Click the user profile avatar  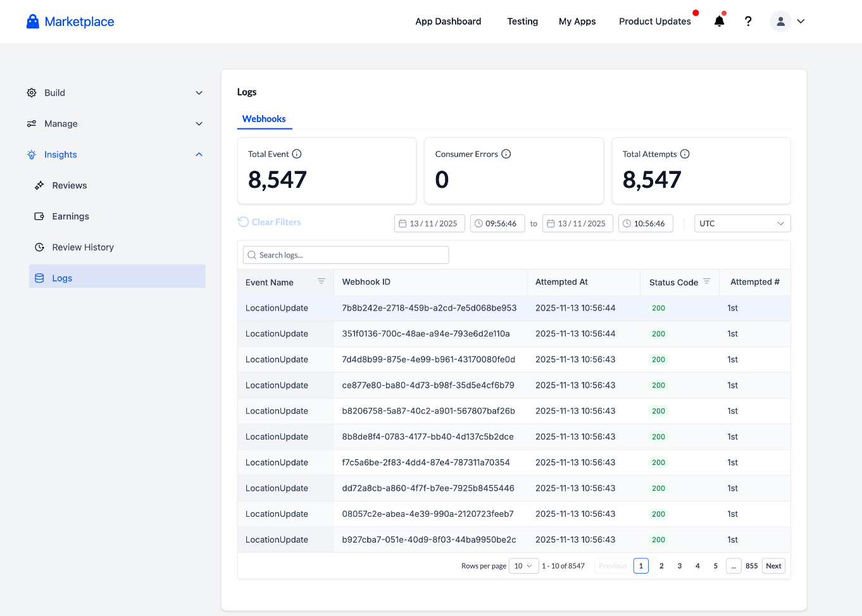pos(780,22)
